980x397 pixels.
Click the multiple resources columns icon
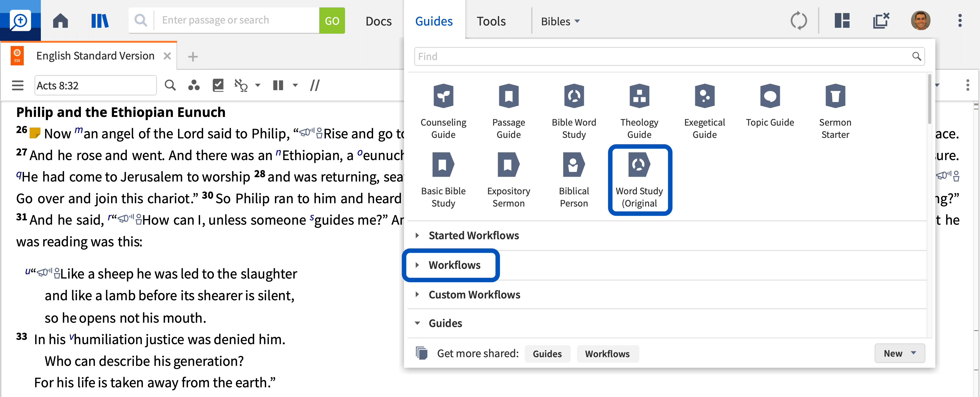[x=278, y=85]
